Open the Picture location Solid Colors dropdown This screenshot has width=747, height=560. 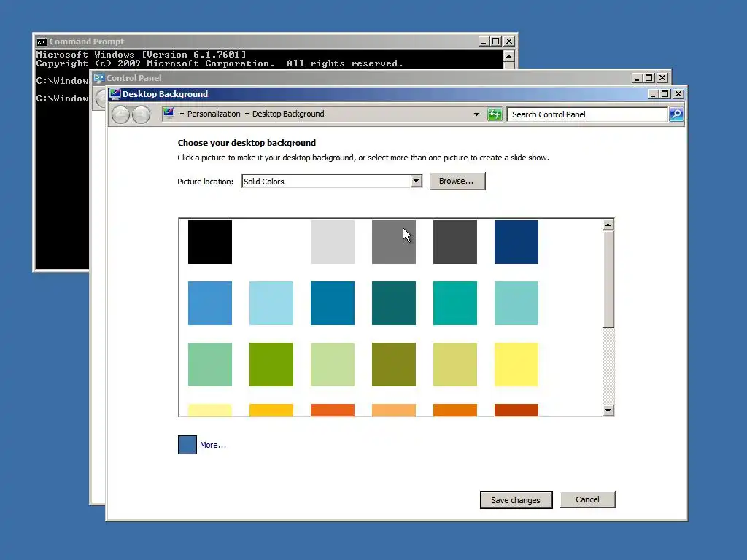click(416, 181)
